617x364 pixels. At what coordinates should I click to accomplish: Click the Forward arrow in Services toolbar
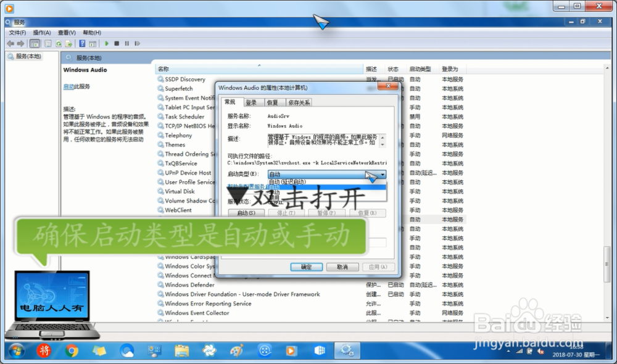[x=20, y=43]
